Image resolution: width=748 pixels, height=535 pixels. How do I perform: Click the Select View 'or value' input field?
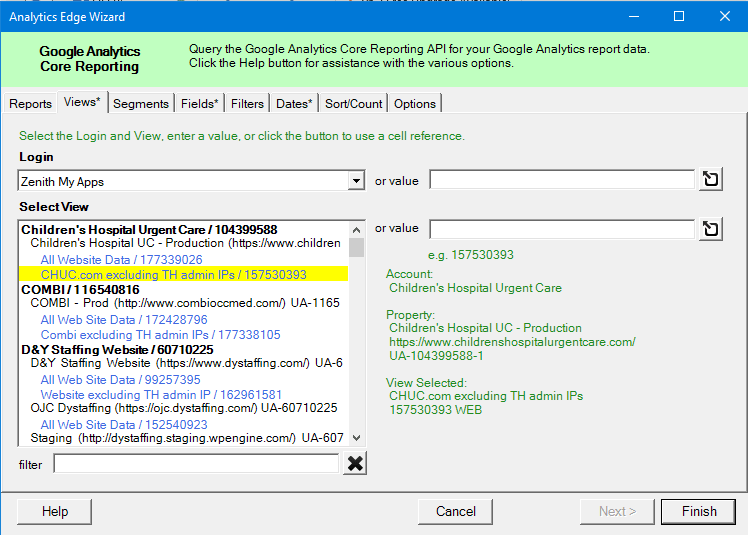coord(562,229)
